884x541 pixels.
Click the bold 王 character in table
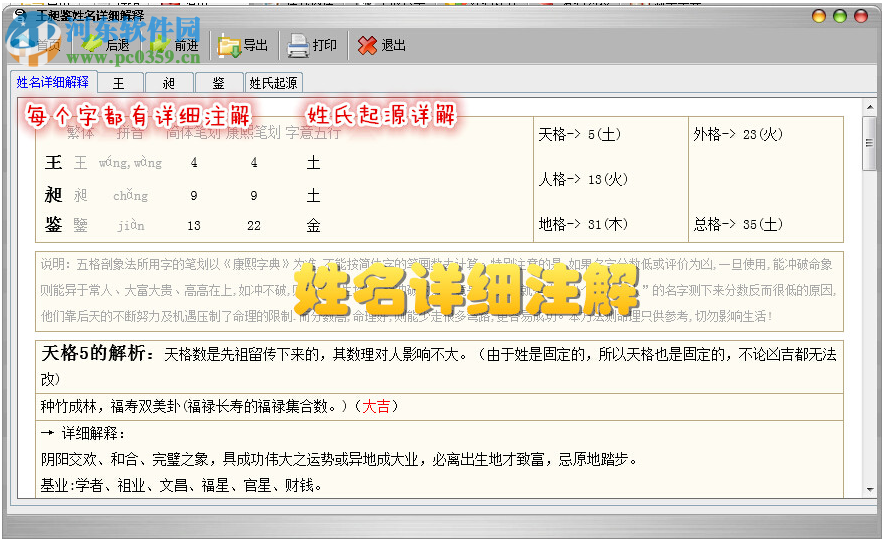coord(54,163)
